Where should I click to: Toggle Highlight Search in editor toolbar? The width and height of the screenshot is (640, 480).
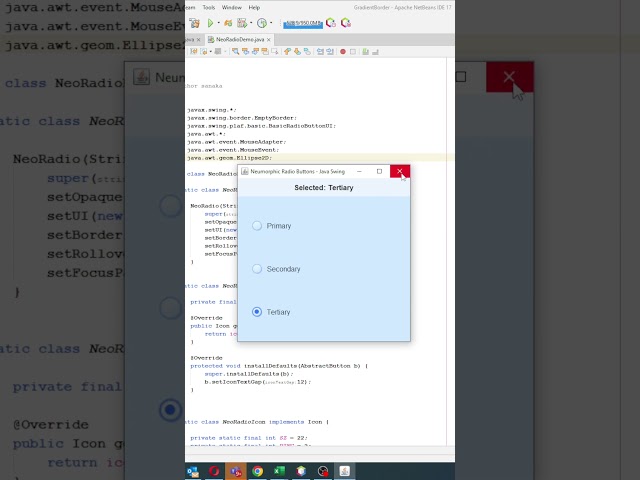pos(265,51)
